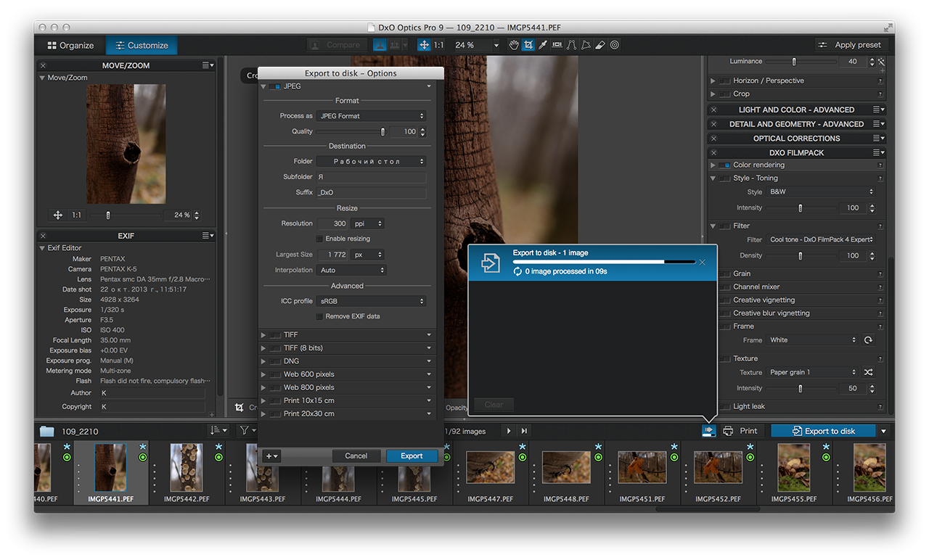This screenshot has height=560, width=929.
Task: Activate the dust removal tool
Action: [600, 45]
